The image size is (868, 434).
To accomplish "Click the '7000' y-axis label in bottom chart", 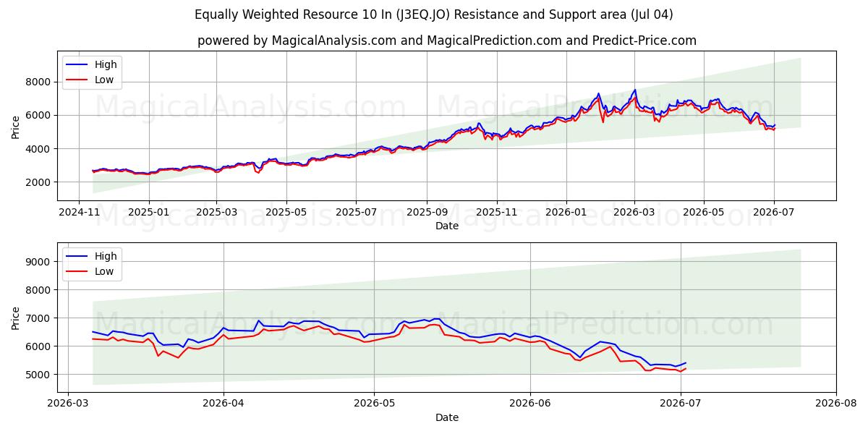I will (x=40, y=318).
